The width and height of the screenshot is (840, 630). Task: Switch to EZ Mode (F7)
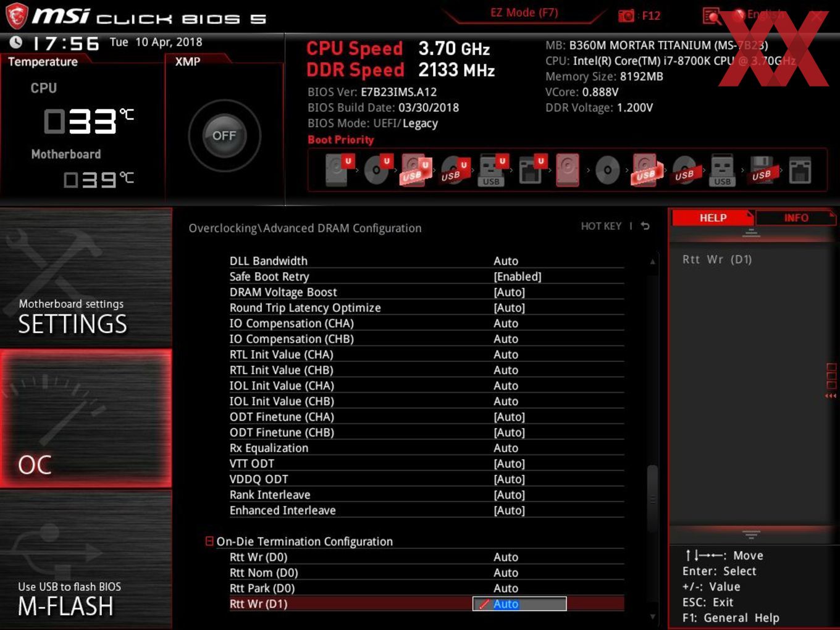click(x=524, y=12)
